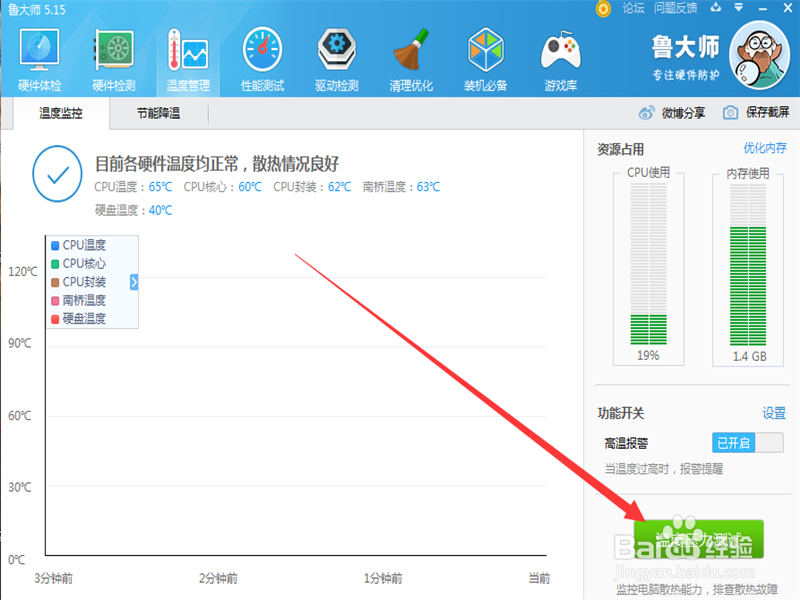This screenshot has width=800, height=600.
Task: Click the 优化内存 link
Action: (765, 148)
